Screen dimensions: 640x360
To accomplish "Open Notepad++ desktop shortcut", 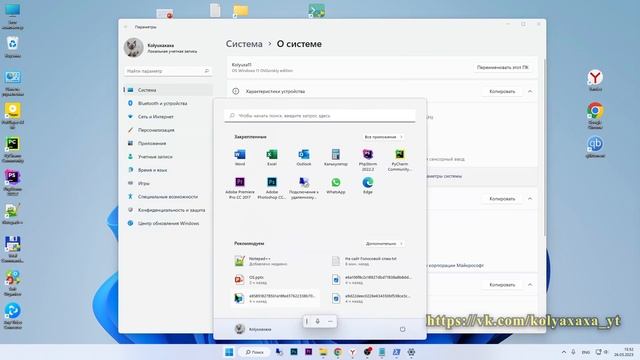I will 13,214.
